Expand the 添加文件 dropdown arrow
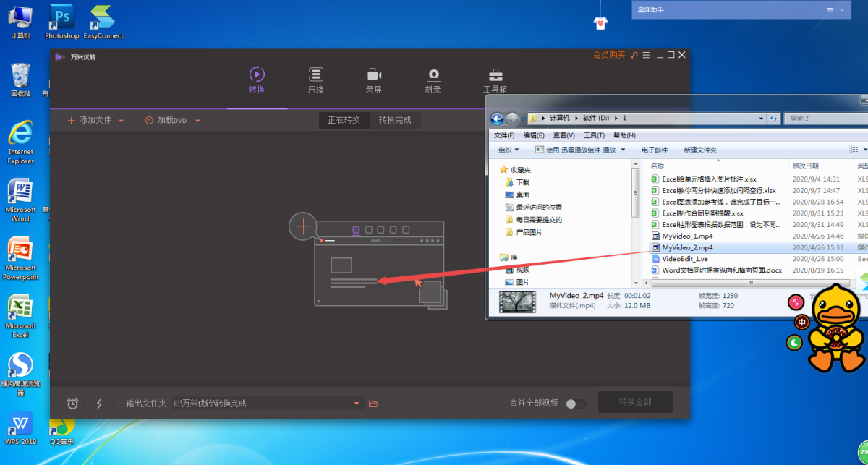This screenshot has width=868, height=465. coord(121,121)
